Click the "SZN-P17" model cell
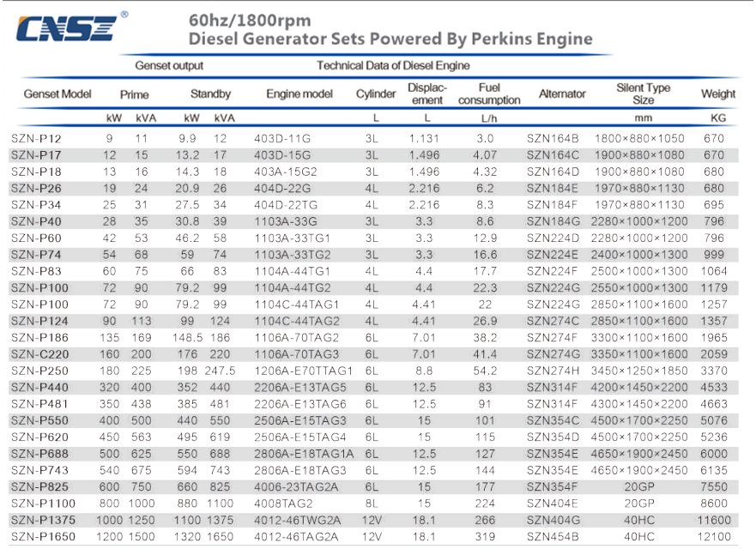The image size is (756, 549). (36, 155)
